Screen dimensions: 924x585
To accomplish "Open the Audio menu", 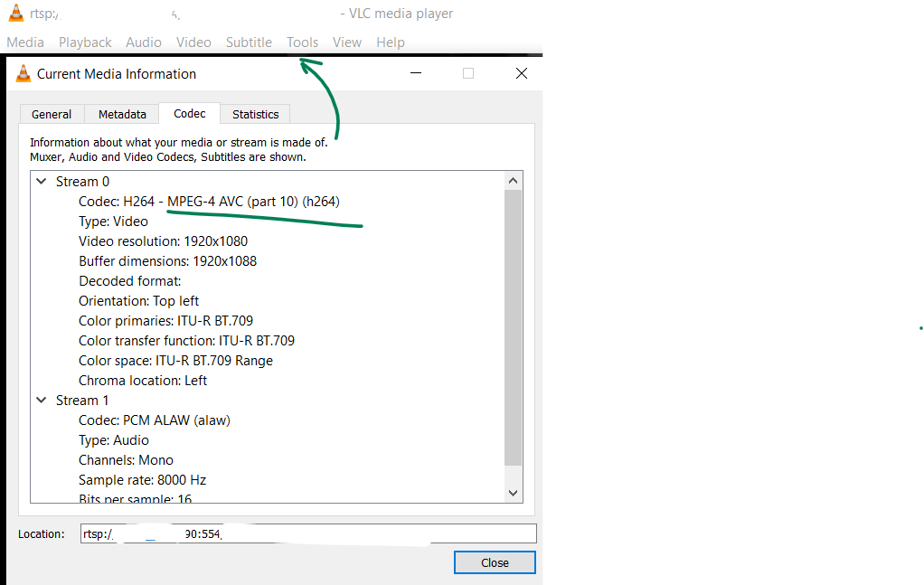I will coord(144,42).
